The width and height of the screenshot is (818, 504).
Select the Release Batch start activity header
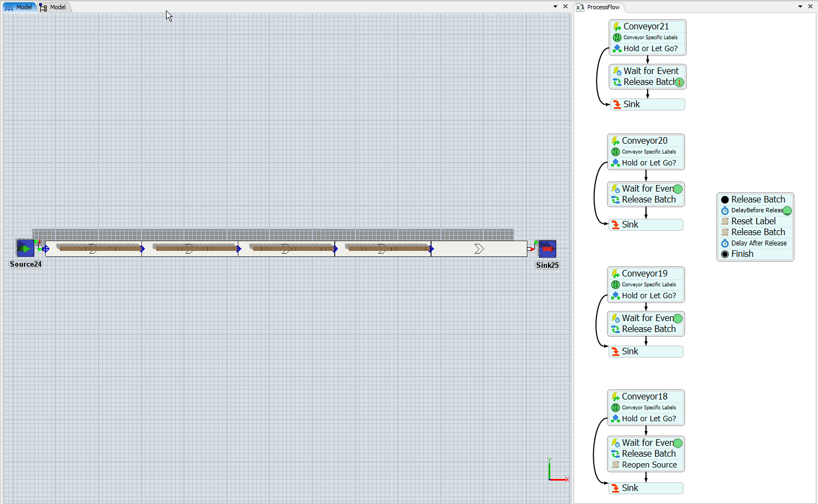(x=758, y=200)
